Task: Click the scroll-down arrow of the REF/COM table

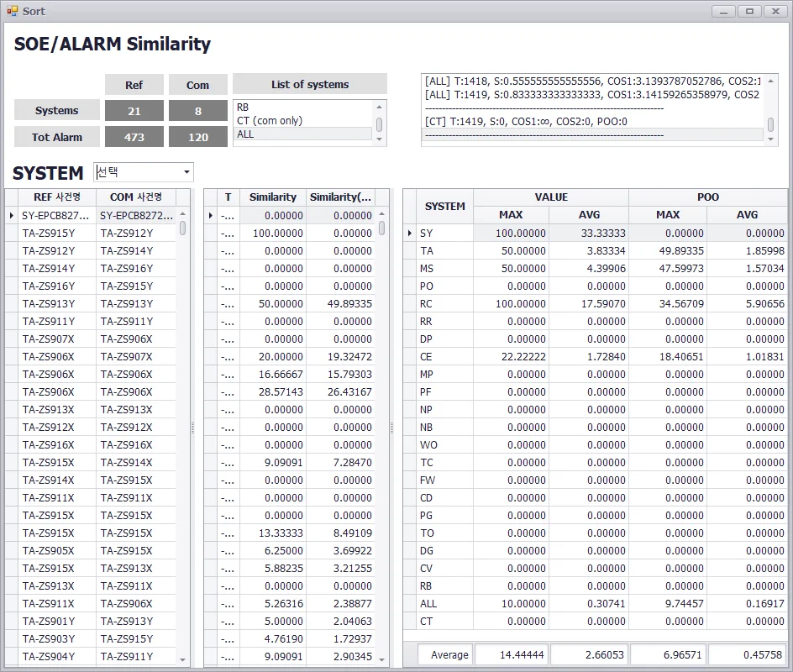Action: tap(182, 660)
